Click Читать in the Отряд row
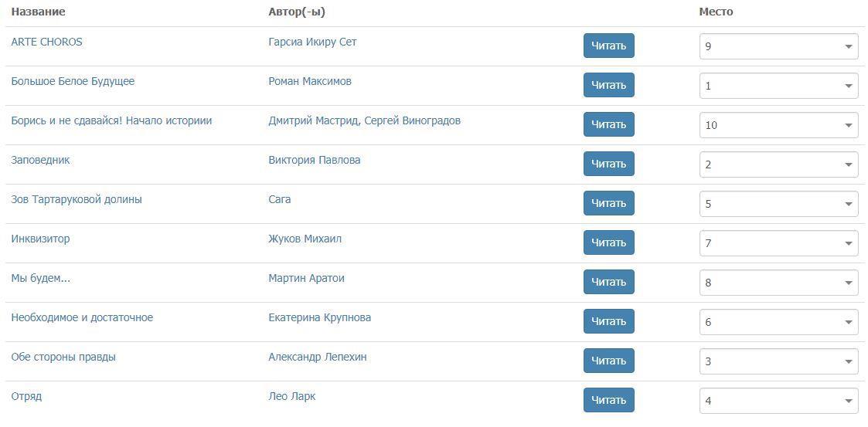 coord(608,400)
